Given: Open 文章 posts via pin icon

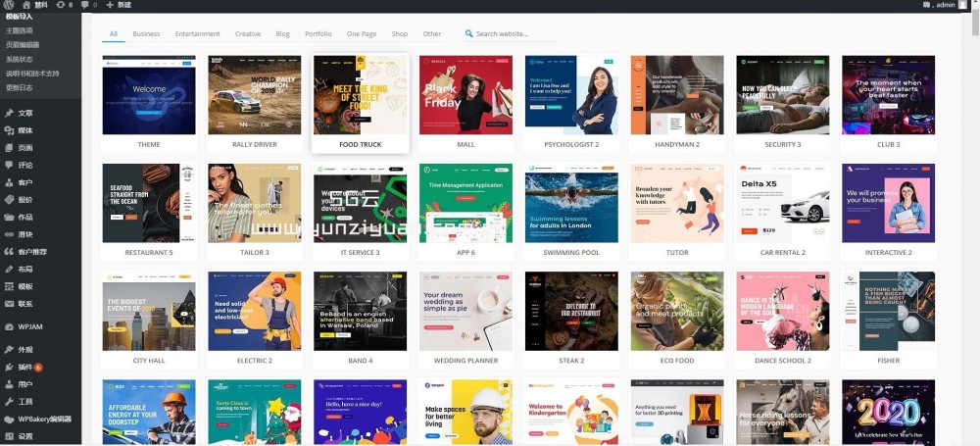Looking at the screenshot, I should 10,114.
